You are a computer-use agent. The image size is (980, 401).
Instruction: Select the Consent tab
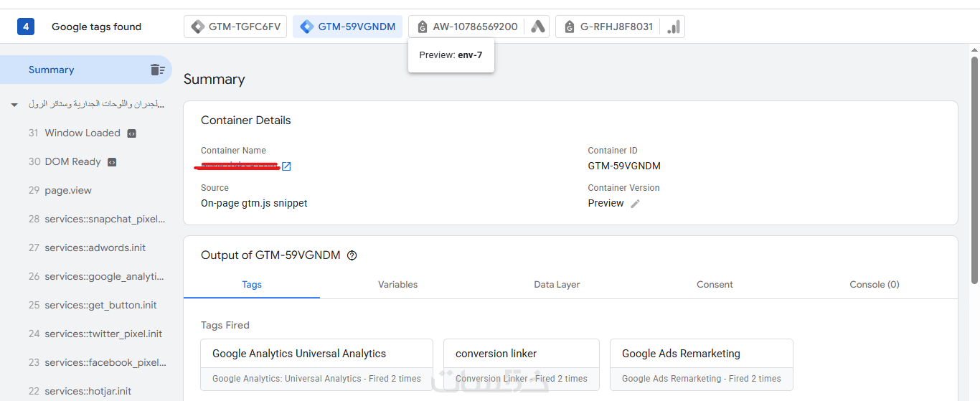(x=715, y=285)
